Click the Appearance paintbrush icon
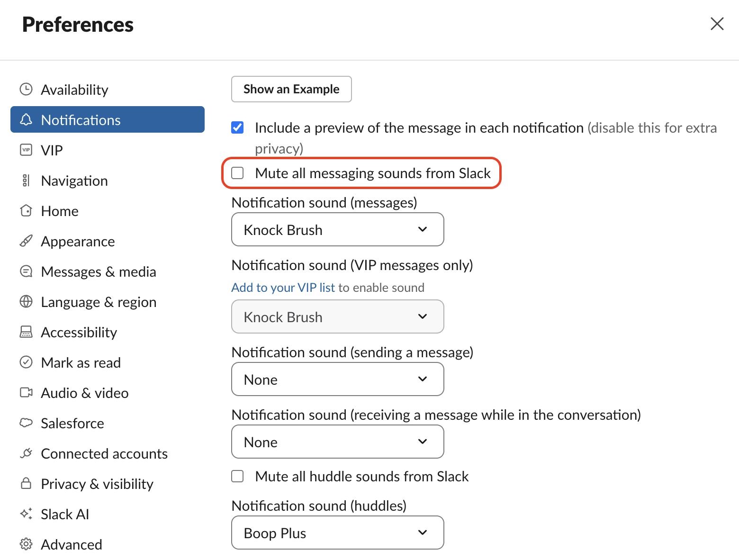 coord(26,241)
